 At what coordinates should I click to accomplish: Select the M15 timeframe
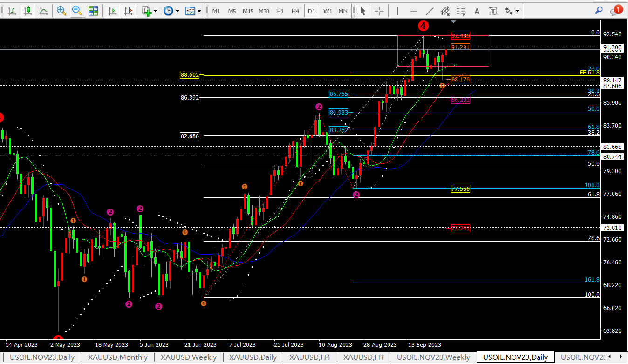coord(248,11)
